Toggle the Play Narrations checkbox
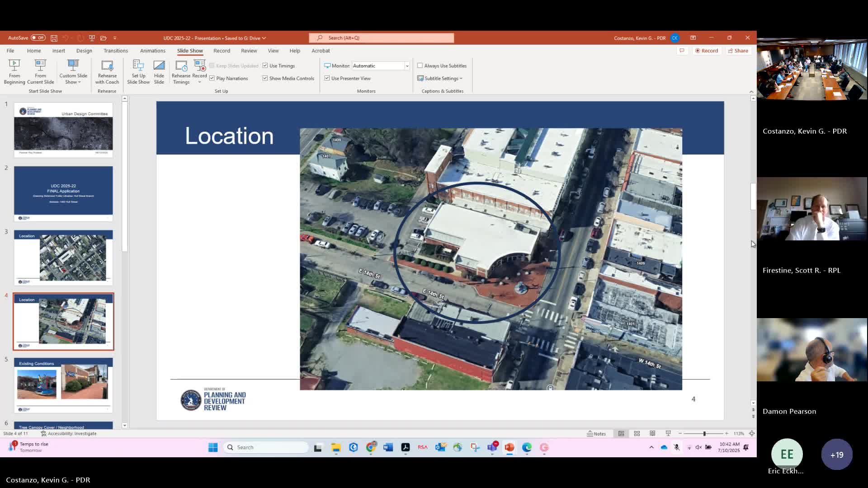 [x=212, y=78]
